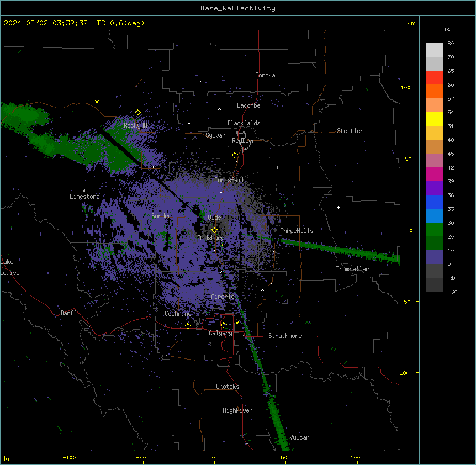Click the yellow diamond marker near Olds
The width and height of the screenshot is (476, 465).
(x=214, y=230)
